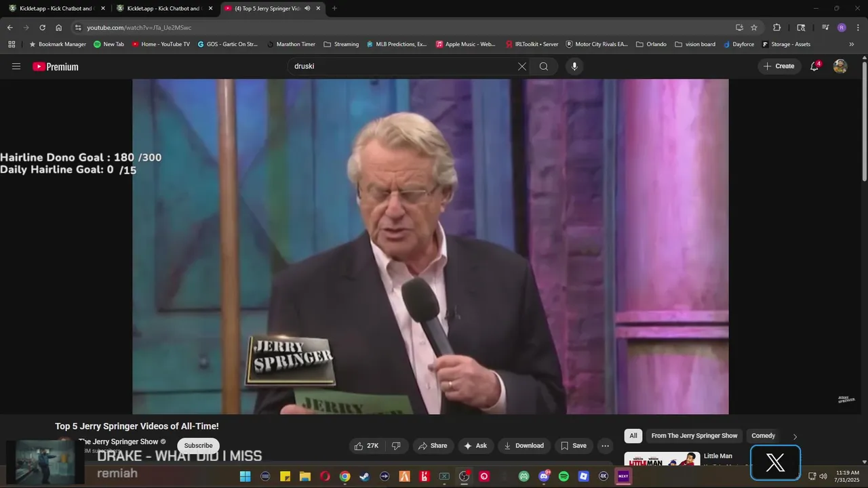Clear the search box with the X

click(521, 66)
